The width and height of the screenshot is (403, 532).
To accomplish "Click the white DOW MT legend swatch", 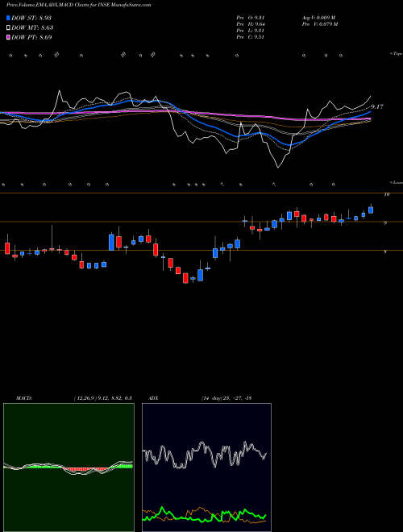I will [8, 28].
